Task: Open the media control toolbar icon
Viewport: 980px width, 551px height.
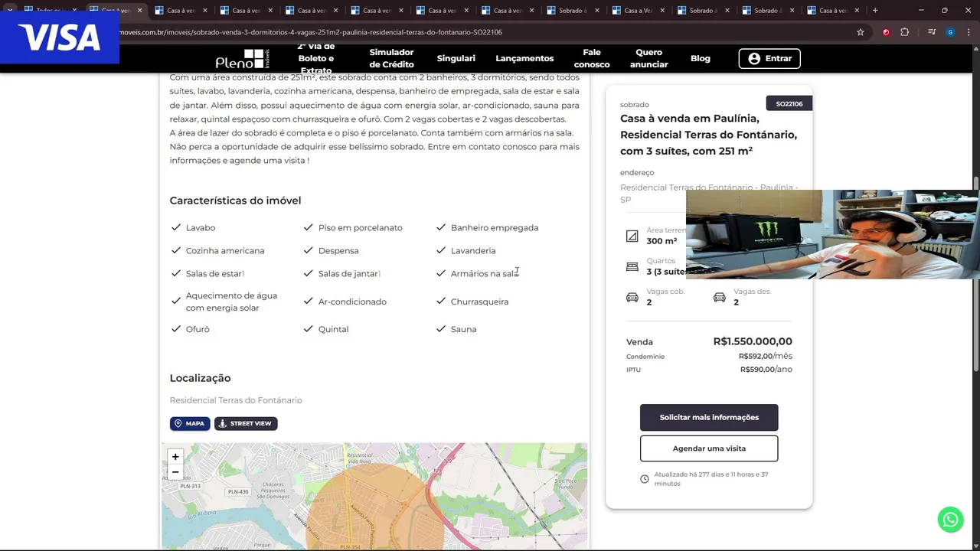Action: pyautogui.click(x=932, y=32)
